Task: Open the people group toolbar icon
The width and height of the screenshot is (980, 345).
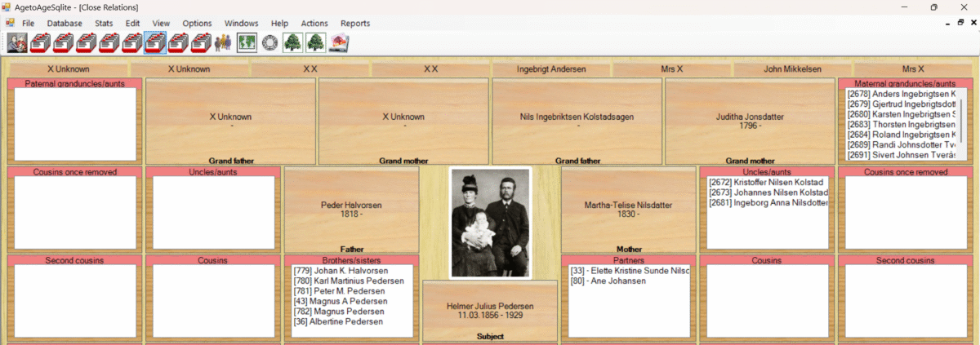Action: pos(223,42)
